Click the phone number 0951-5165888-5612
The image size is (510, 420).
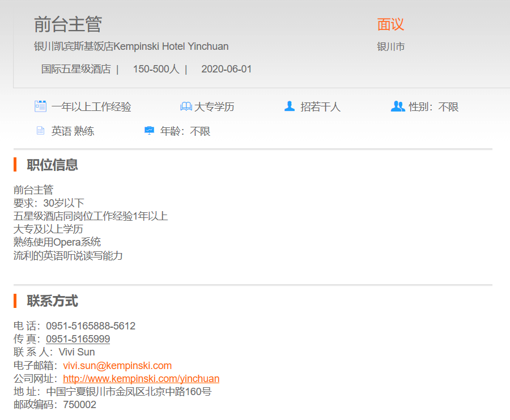[91, 326]
